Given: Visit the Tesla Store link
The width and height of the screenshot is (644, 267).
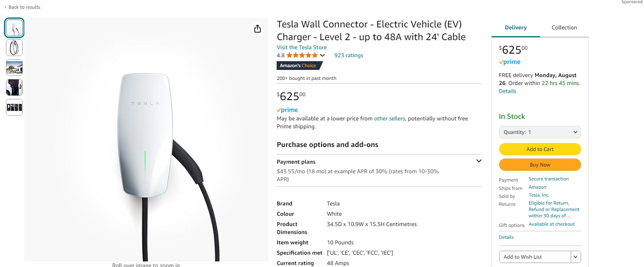Looking at the screenshot, I should click(x=302, y=47).
